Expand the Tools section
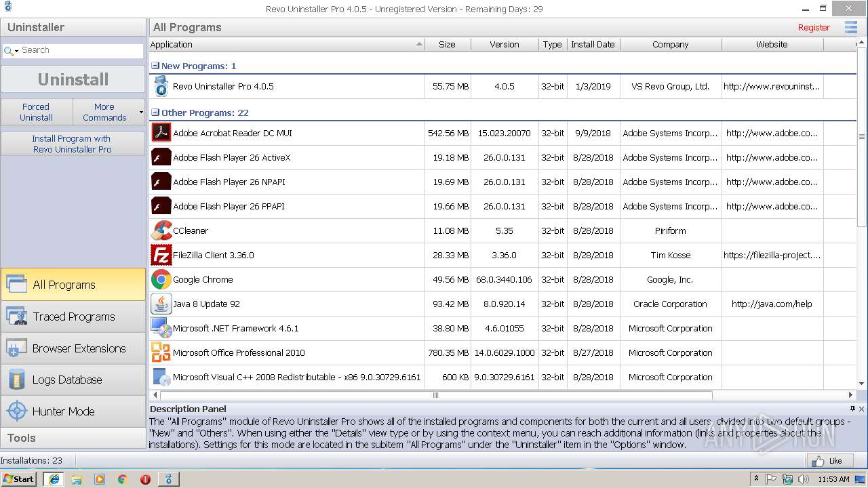 pyautogui.click(x=73, y=438)
